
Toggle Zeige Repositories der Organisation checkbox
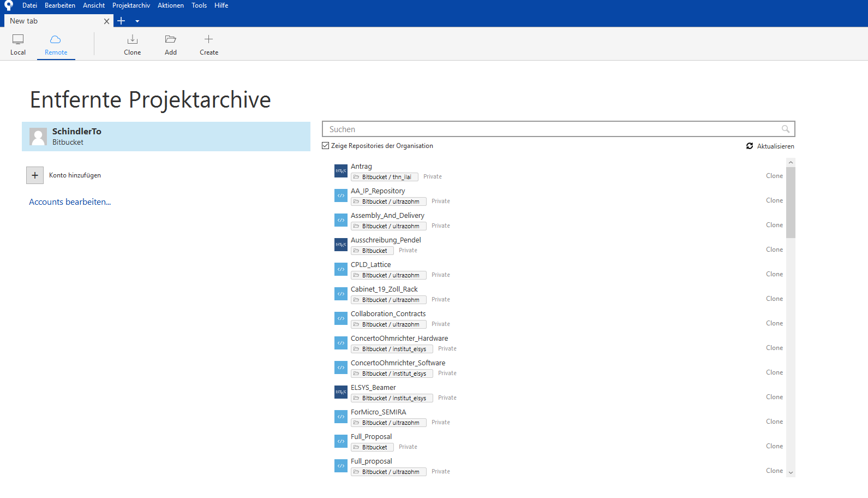326,146
